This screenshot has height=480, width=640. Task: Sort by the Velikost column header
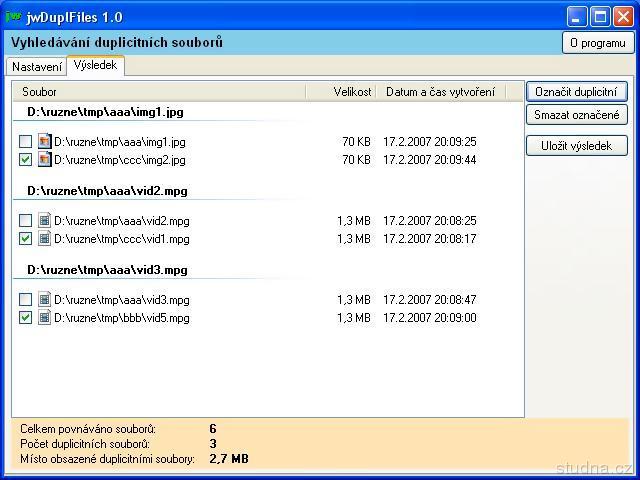(x=340, y=92)
